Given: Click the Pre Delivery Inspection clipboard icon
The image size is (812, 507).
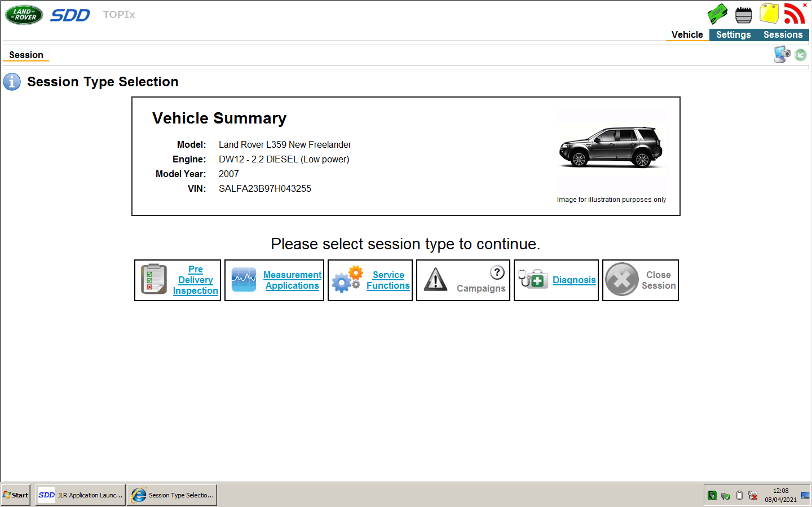Looking at the screenshot, I should (153, 280).
